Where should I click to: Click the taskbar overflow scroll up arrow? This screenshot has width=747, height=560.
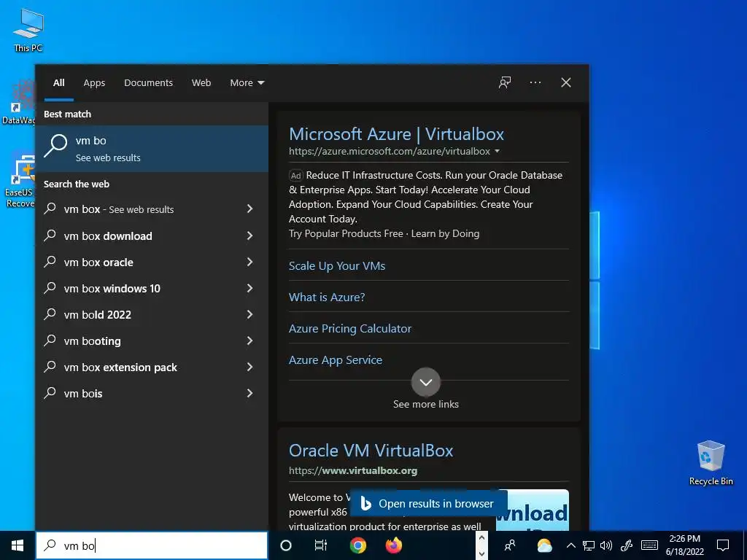[481, 537]
